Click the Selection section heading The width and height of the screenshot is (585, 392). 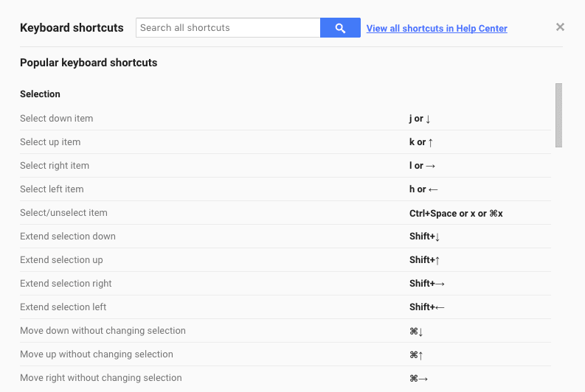[40, 94]
